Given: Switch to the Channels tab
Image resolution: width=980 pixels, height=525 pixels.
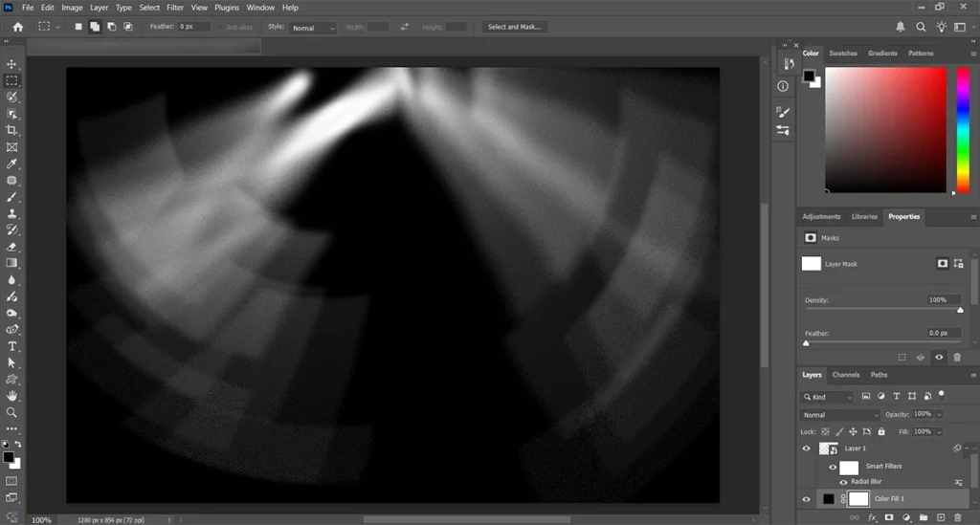Looking at the screenshot, I should click(845, 375).
